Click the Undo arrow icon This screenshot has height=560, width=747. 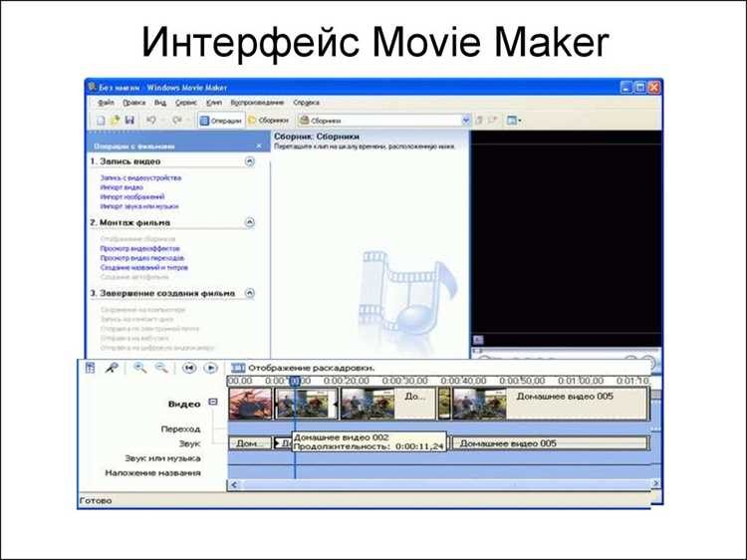(151, 121)
